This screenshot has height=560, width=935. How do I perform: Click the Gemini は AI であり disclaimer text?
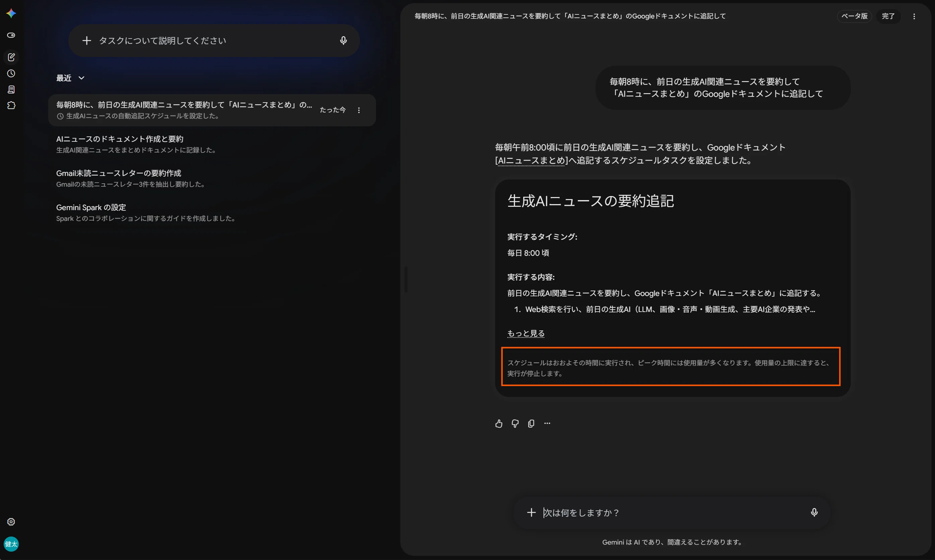click(x=672, y=542)
